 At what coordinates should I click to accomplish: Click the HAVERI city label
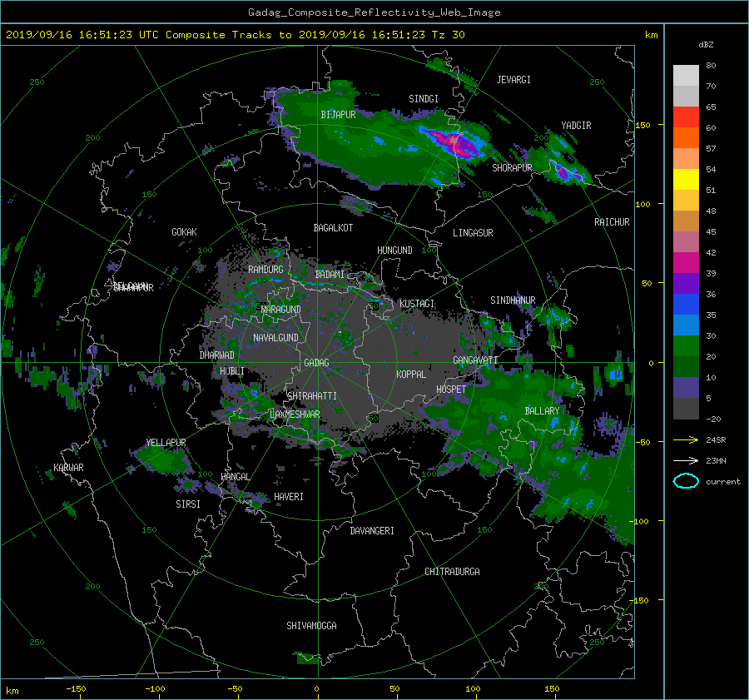(x=289, y=498)
